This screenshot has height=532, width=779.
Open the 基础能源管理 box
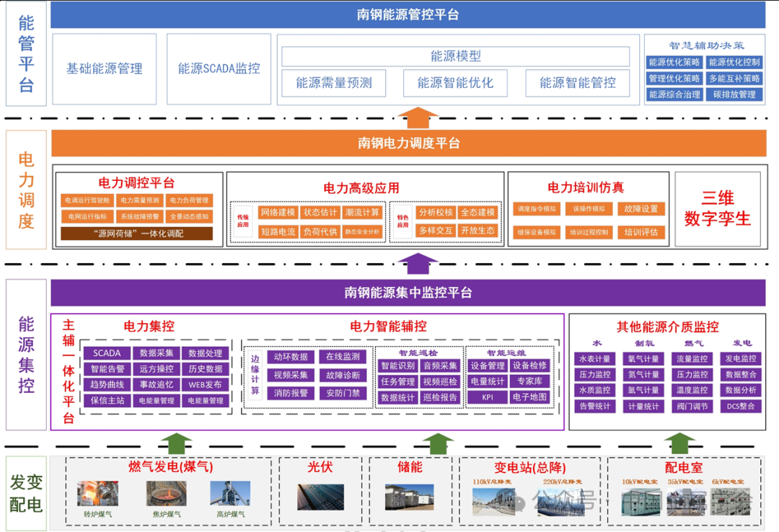(105, 68)
